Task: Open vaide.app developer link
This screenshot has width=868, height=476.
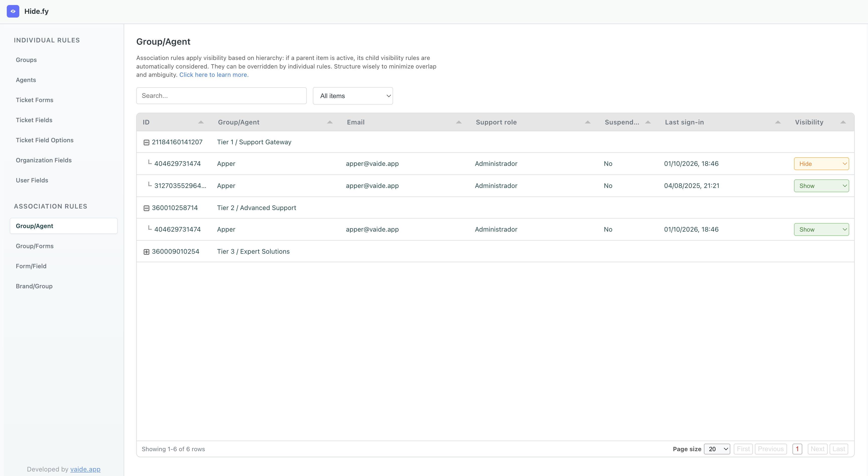Action: click(85, 469)
